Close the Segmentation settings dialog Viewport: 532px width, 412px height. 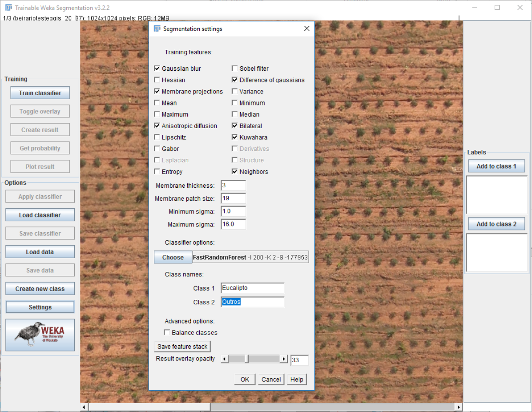click(306, 29)
